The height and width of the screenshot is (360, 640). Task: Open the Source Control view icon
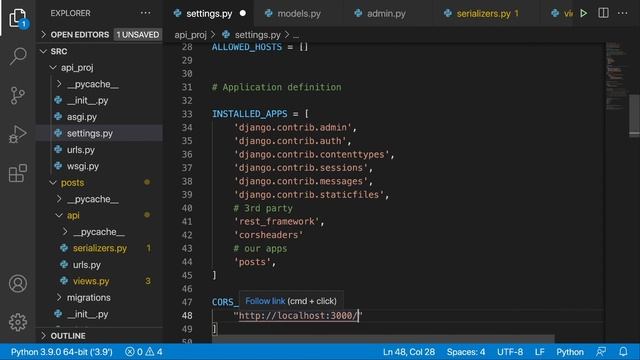click(18, 96)
